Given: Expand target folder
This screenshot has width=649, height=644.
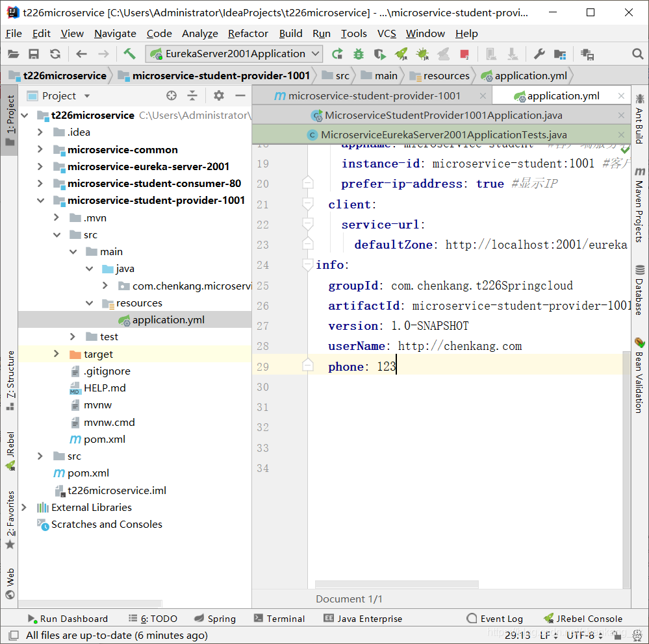Looking at the screenshot, I should tap(57, 354).
